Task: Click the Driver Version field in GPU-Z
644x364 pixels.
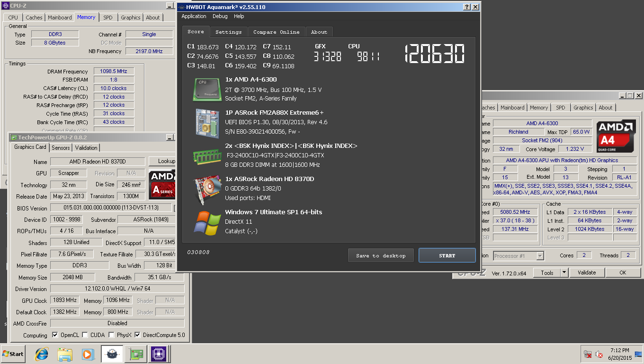Action: pos(117,289)
